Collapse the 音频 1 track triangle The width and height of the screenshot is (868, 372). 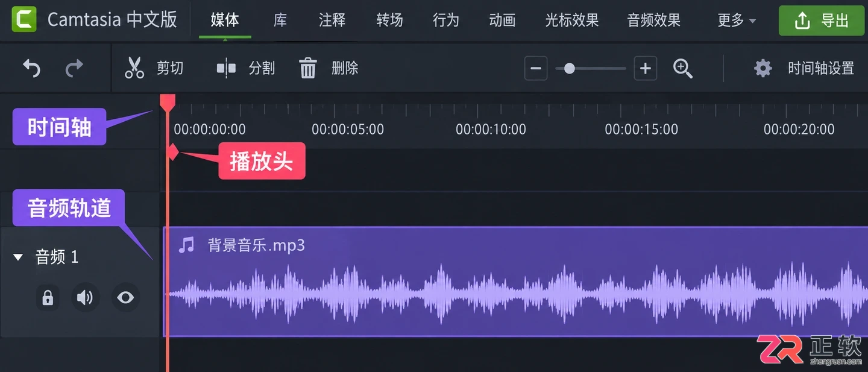pos(18,257)
